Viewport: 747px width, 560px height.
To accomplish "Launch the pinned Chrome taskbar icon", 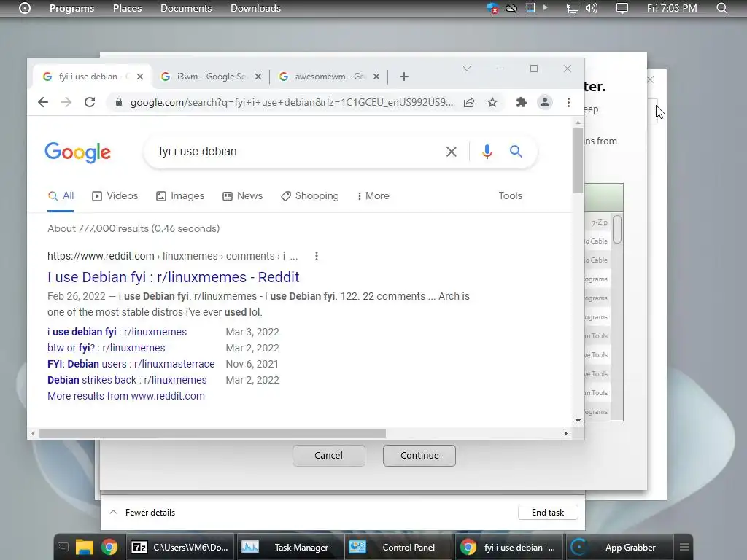I will pyautogui.click(x=109, y=548).
